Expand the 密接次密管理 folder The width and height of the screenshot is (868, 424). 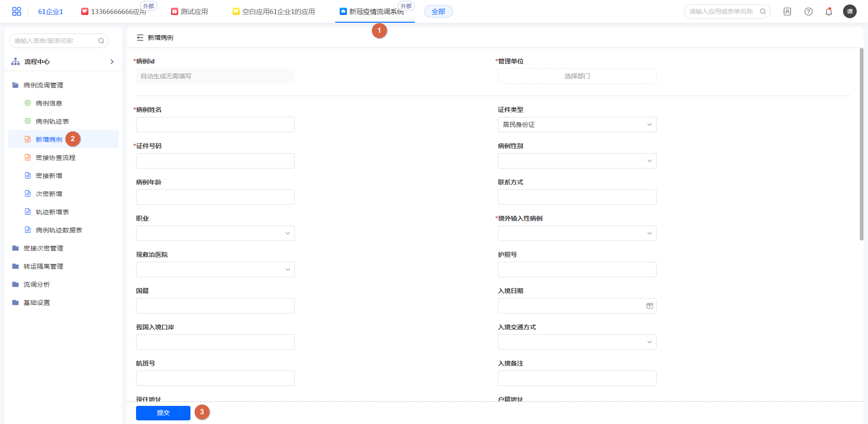[43, 248]
